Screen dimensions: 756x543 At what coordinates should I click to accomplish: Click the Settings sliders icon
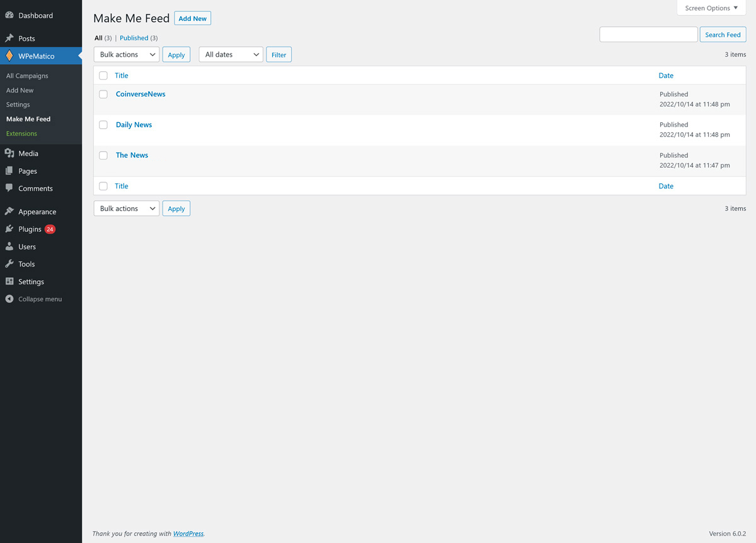(9, 282)
